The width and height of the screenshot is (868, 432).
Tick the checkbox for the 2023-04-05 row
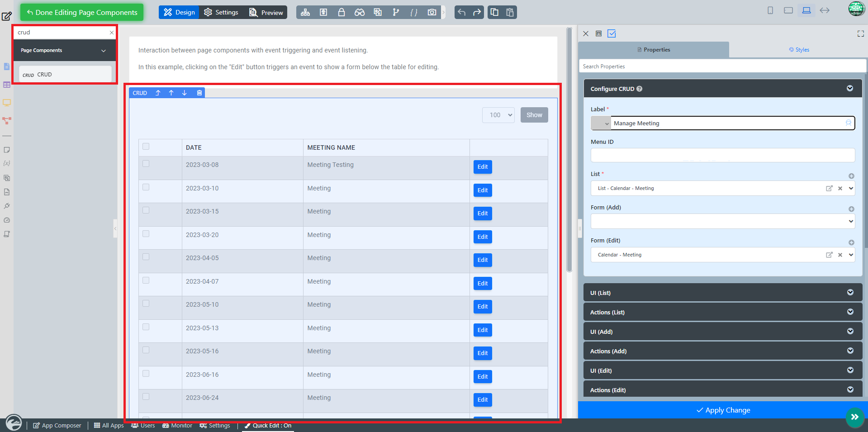click(x=146, y=257)
